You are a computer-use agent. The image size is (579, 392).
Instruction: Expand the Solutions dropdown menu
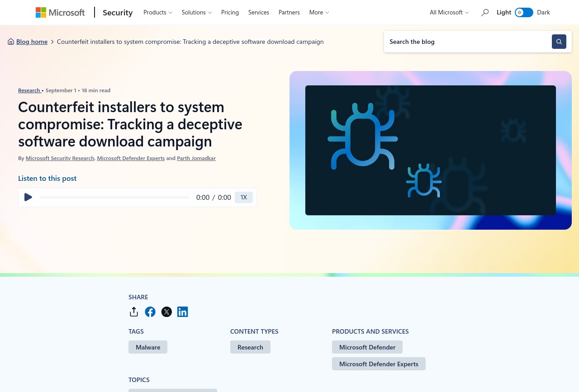pyautogui.click(x=197, y=12)
